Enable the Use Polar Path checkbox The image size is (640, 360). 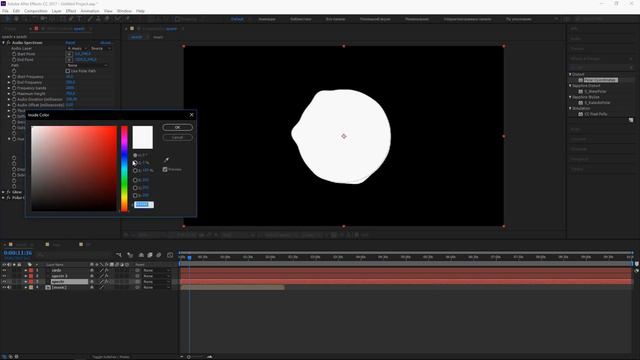pos(68,71)
